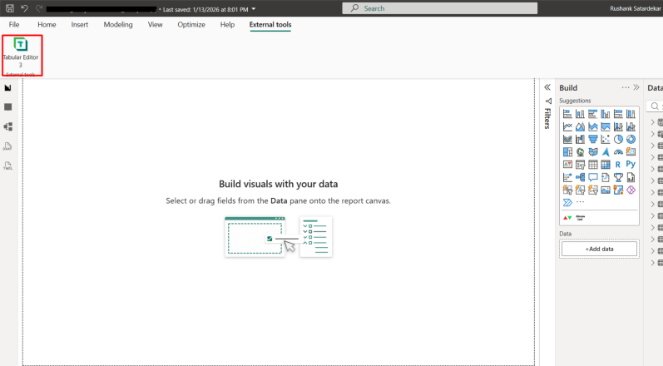Select the funnel chart visual
This screenshot has height=366, width=663.
point(593,139)
